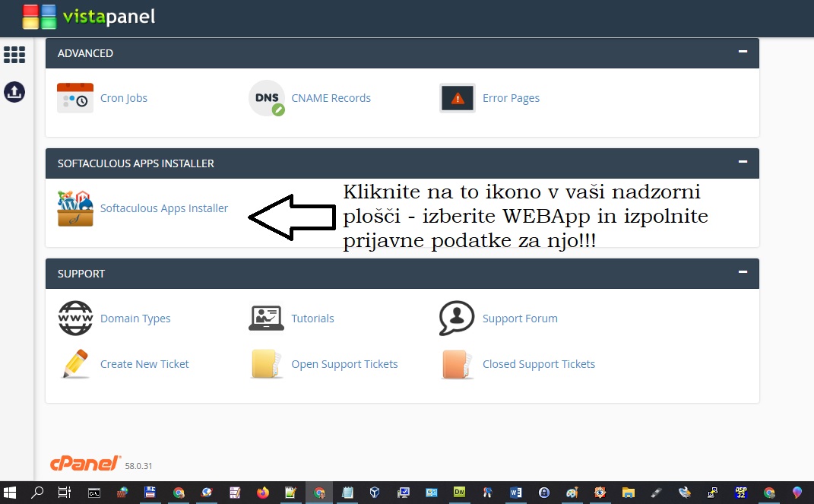Collapse the SOFTACULOUS APPS INSTALLER section

pos(743,161)
